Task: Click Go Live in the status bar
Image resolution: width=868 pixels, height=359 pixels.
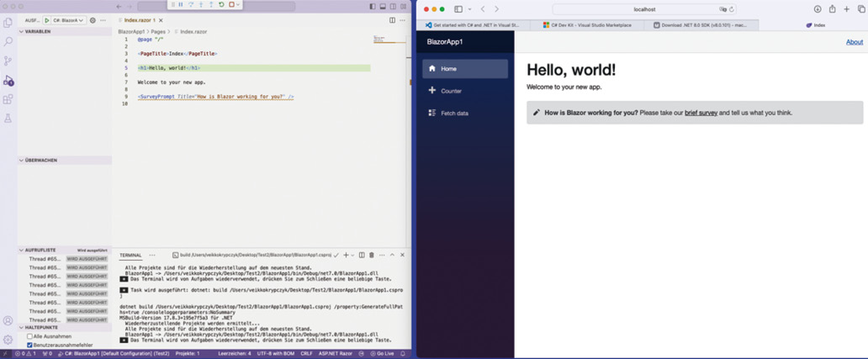Action: point(384,353)
